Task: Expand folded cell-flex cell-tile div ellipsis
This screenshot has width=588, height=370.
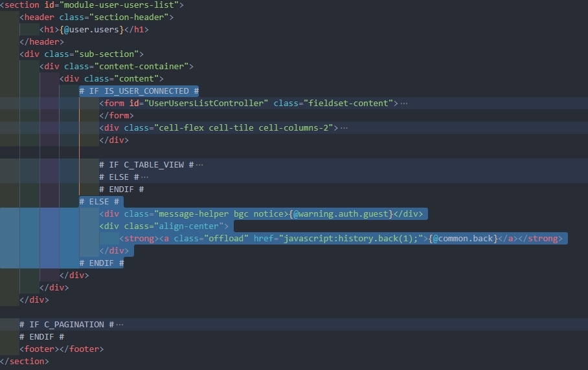Action: coord(345,128)
